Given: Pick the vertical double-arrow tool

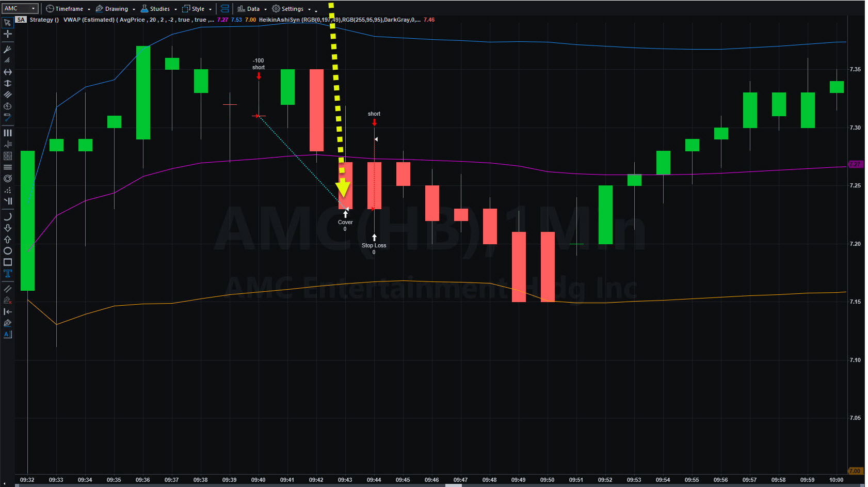Looking at the screenshot, I should point(7,83).
